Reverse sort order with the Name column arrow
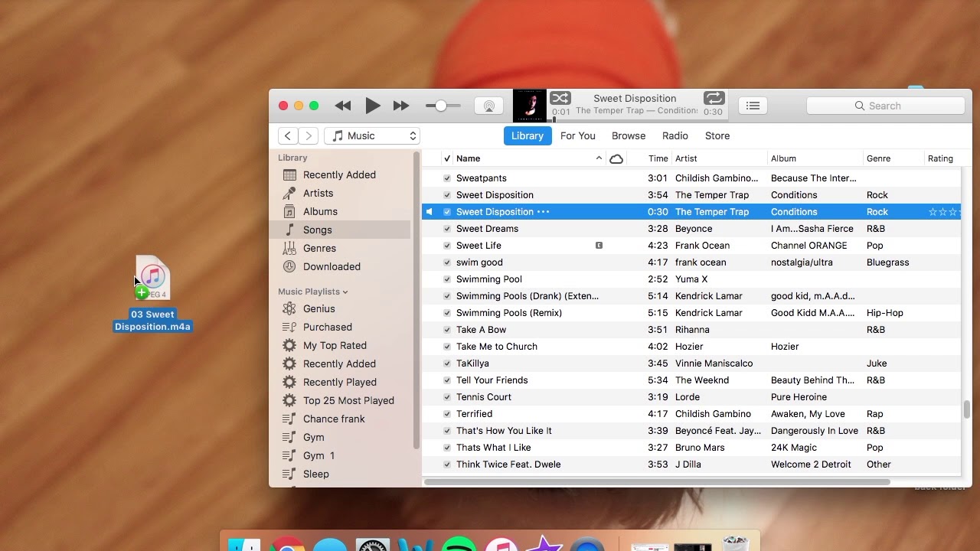This screenshot has height=551, width=980. click(x=599, y=158)
